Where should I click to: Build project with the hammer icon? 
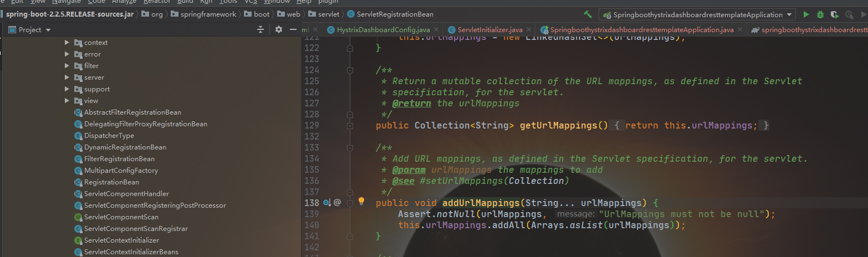[x=588, y=14]
